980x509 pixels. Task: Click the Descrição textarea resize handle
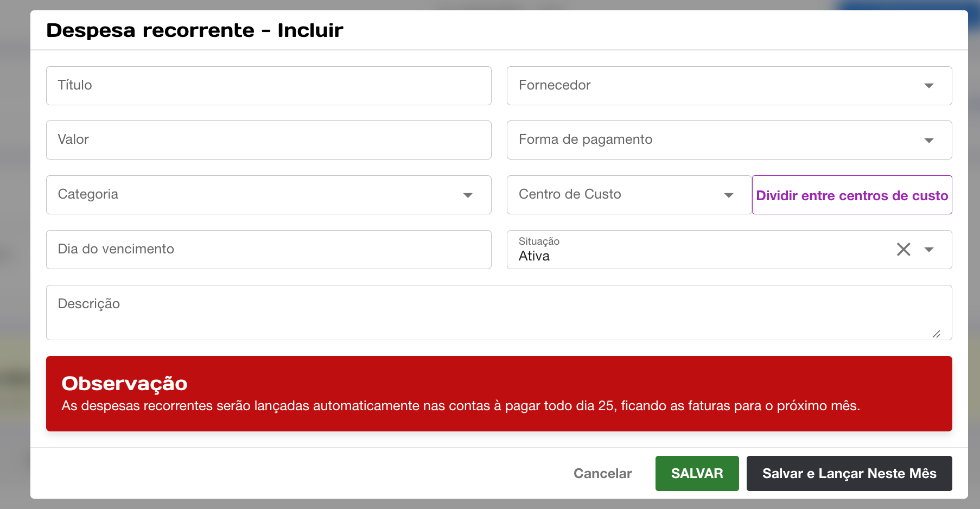pyautogui.click(x=936, y=334)
